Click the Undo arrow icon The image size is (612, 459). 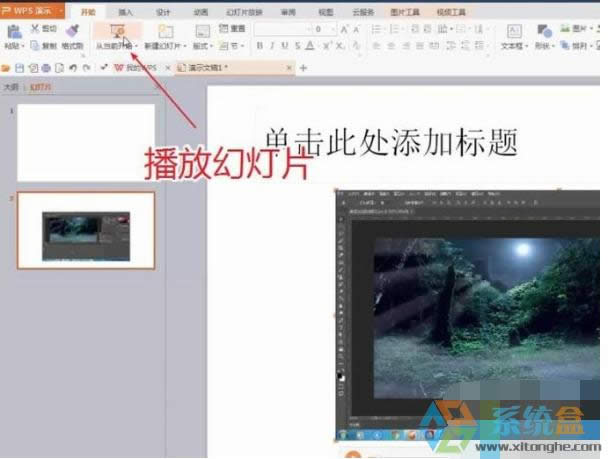coord(74,68)
